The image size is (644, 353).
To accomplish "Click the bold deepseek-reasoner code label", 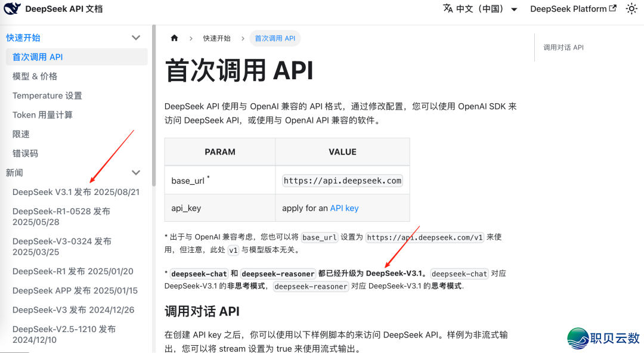I will click(278, 274).
